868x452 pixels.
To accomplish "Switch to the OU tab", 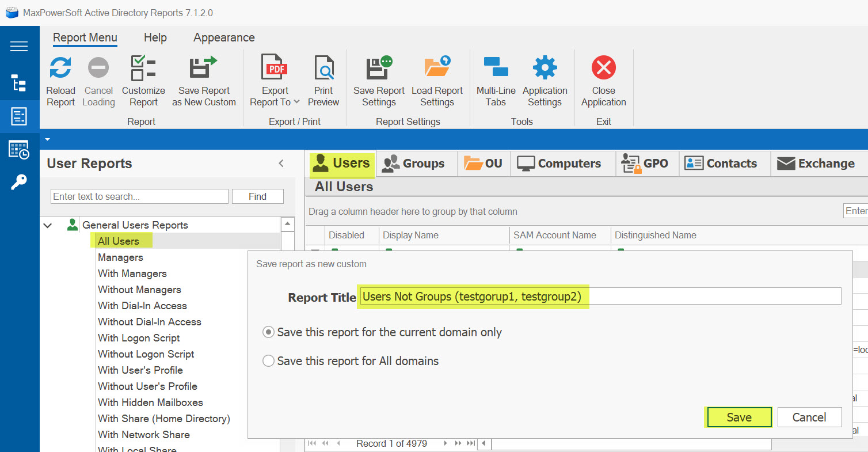I will tap(483, 164).
